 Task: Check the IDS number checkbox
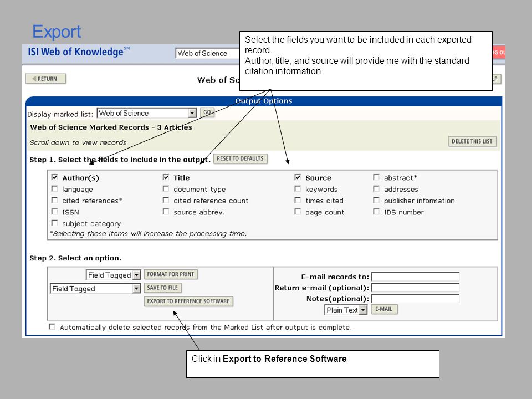point(376,212)
